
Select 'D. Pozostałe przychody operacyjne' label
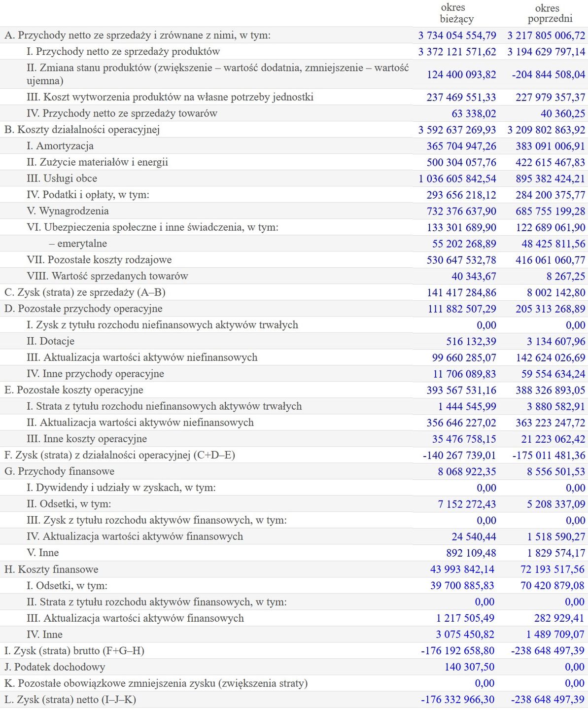[x=83, y=308]
